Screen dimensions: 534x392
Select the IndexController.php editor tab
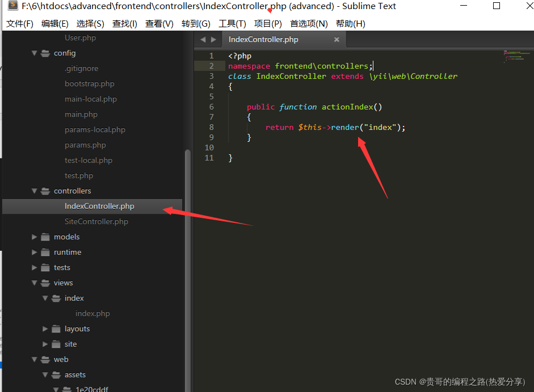pyautogui.click(x=283, y=40)
